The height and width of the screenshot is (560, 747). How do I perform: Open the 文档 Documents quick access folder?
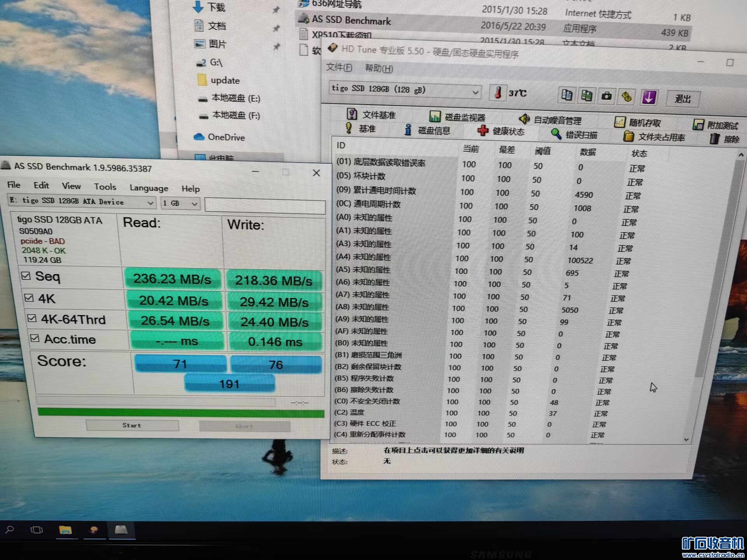pyautogui.click(x=210, y=26)
